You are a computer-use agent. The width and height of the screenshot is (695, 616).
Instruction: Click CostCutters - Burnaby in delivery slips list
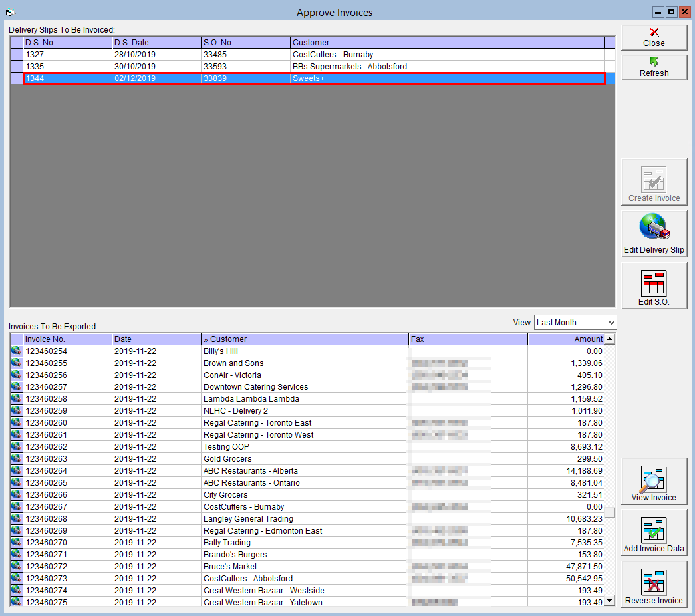coord(333,54)
